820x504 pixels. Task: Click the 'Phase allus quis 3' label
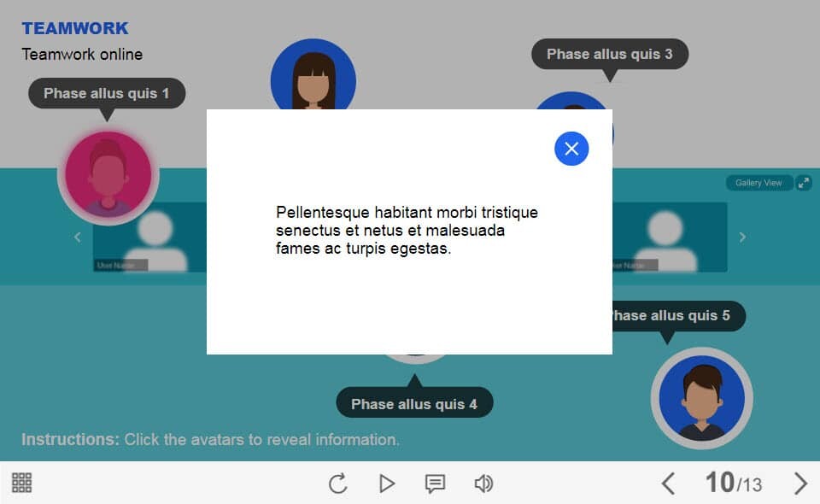click(609, 54)
